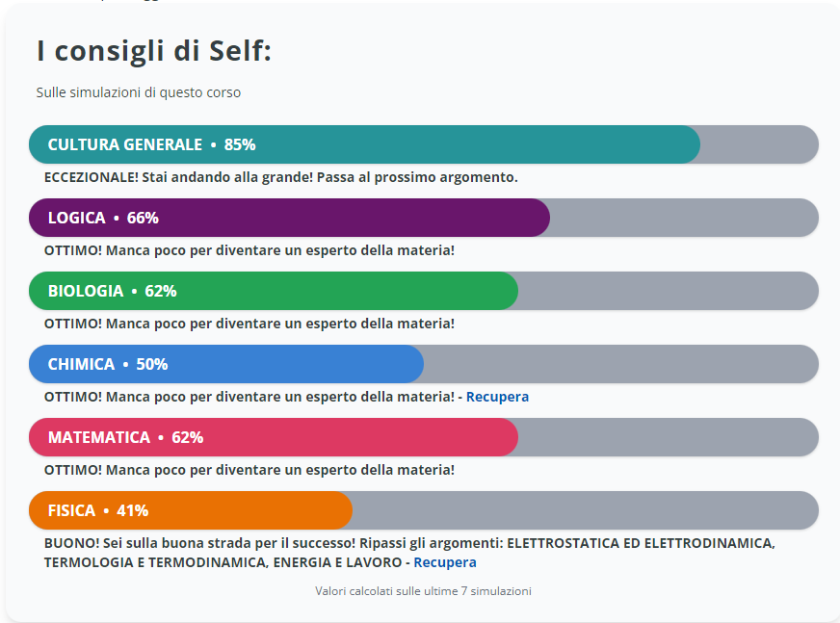840x623 pixels.
Task: Click the purple LOGICA 66% label
Action: tap(103, 218)
